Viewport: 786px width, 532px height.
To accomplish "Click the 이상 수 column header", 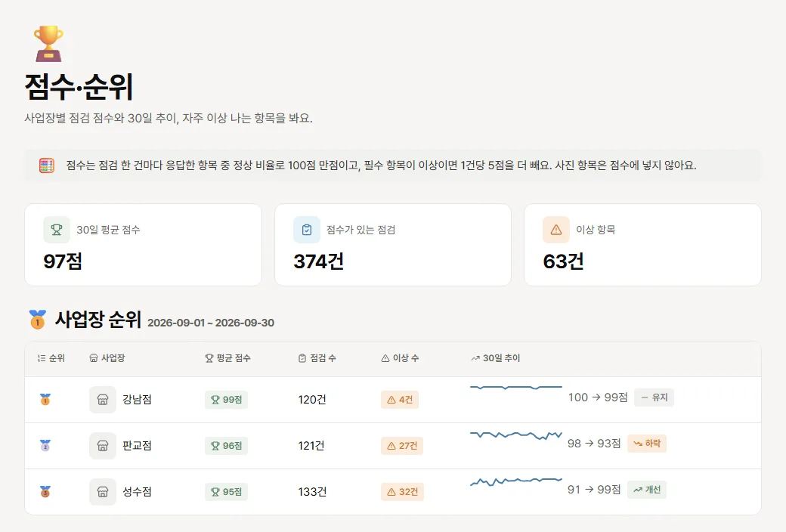I will click(x=400, y=358).
